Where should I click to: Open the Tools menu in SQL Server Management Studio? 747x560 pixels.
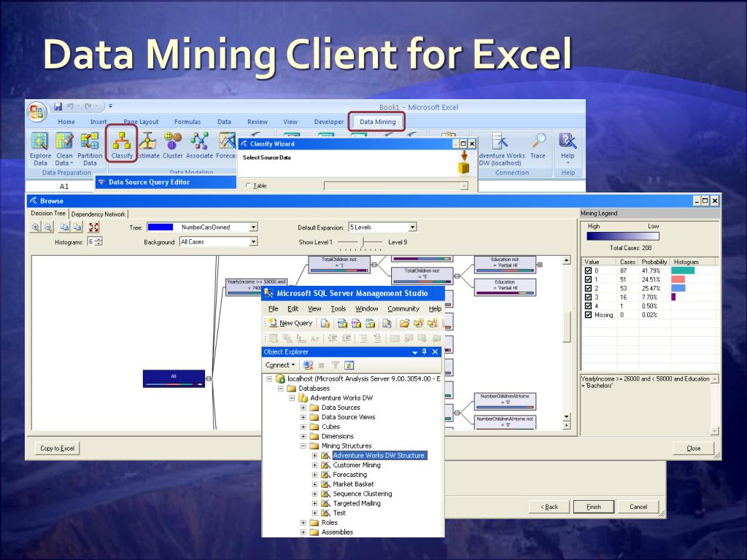[x=338, y=308]
